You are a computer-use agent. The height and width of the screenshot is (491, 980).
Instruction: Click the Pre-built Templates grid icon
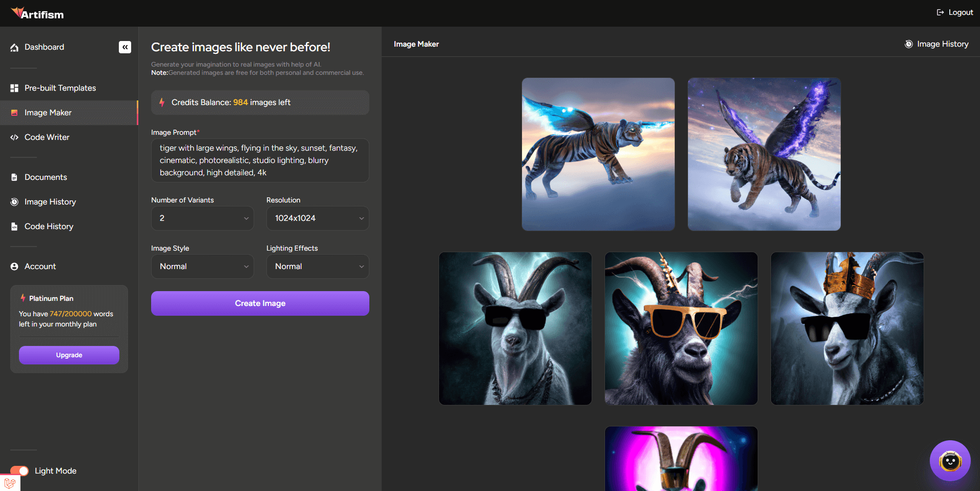[x=14, y=88]
